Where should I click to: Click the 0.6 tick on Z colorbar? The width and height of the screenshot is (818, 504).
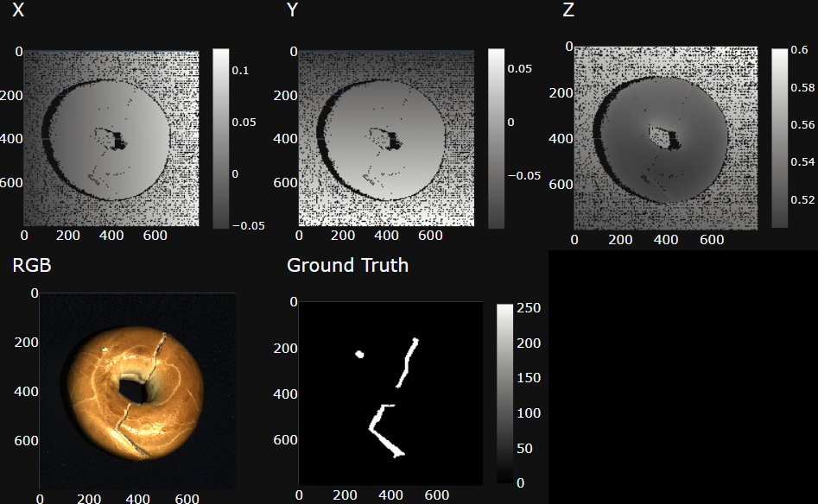[799, 49]
